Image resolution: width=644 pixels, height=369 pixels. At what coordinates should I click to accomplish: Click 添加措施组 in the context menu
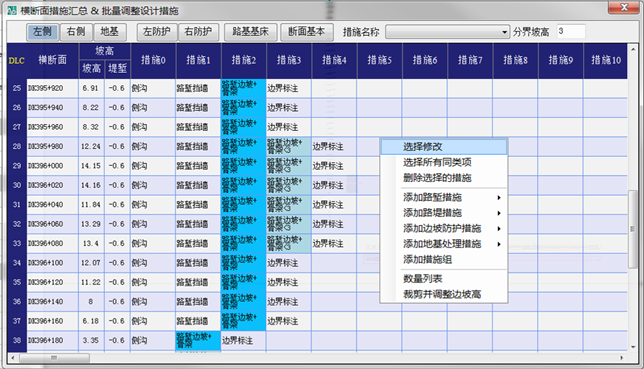pos(444,260)
